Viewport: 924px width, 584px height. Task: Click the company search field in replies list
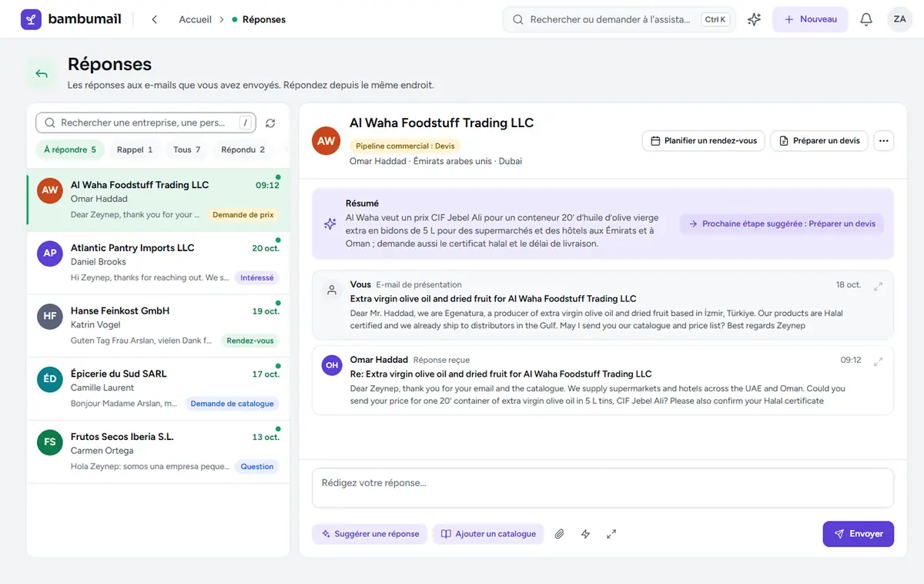[x=146, y=123]
